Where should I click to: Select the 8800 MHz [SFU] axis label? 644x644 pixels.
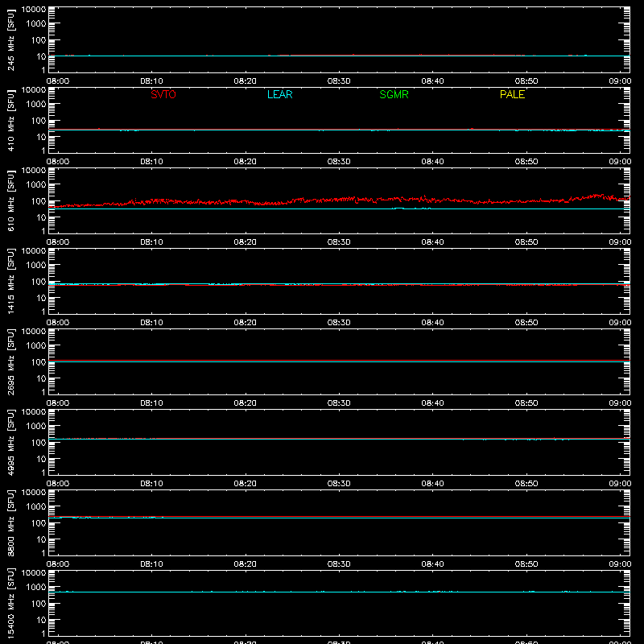[10, 522]
